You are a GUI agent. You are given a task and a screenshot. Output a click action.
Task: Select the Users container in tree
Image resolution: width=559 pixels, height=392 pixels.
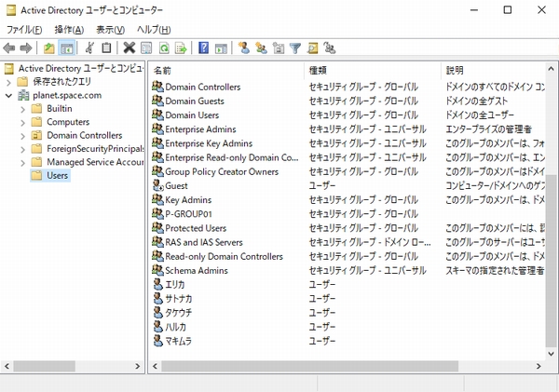(x=50, y=175)
